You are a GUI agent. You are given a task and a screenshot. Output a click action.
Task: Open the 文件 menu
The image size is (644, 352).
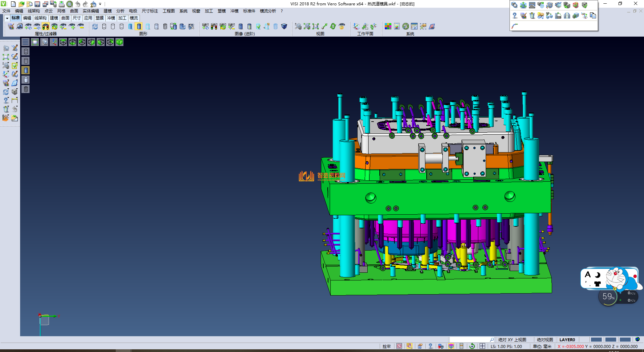tap(6, 11)
